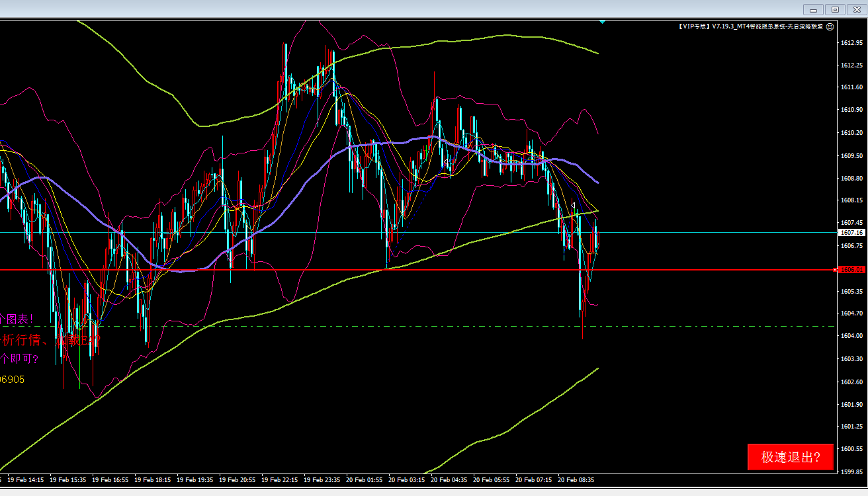Screen dimensions: 868x496
Task: Click the 20 Feb 03:15 time label
Action: click(x=406, y=479)
